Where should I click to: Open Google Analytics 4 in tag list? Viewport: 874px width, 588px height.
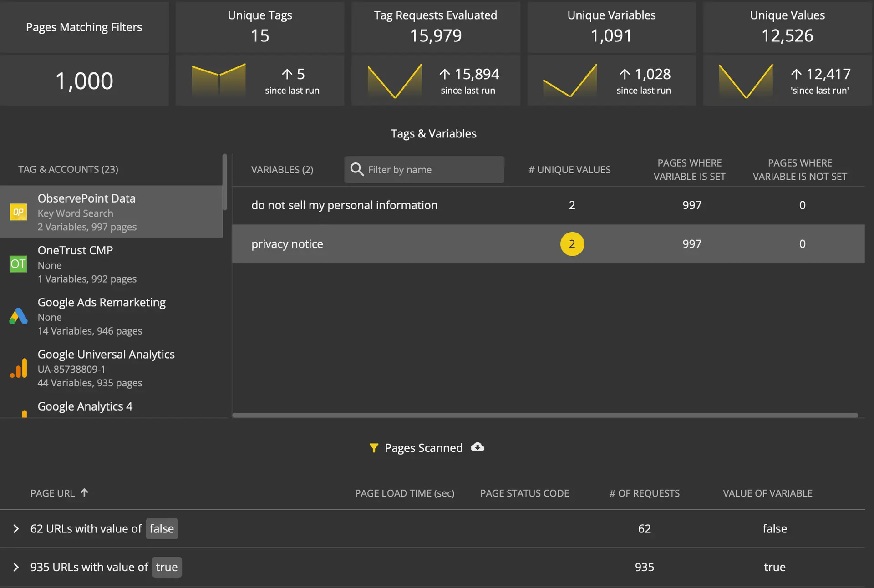85,406
